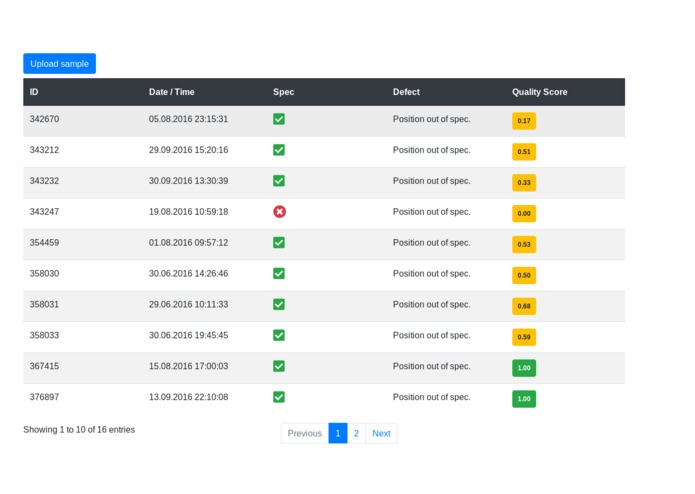Click defect text in row 376897
The height and width of the screenshot is (494, 695).
[431, 397]
